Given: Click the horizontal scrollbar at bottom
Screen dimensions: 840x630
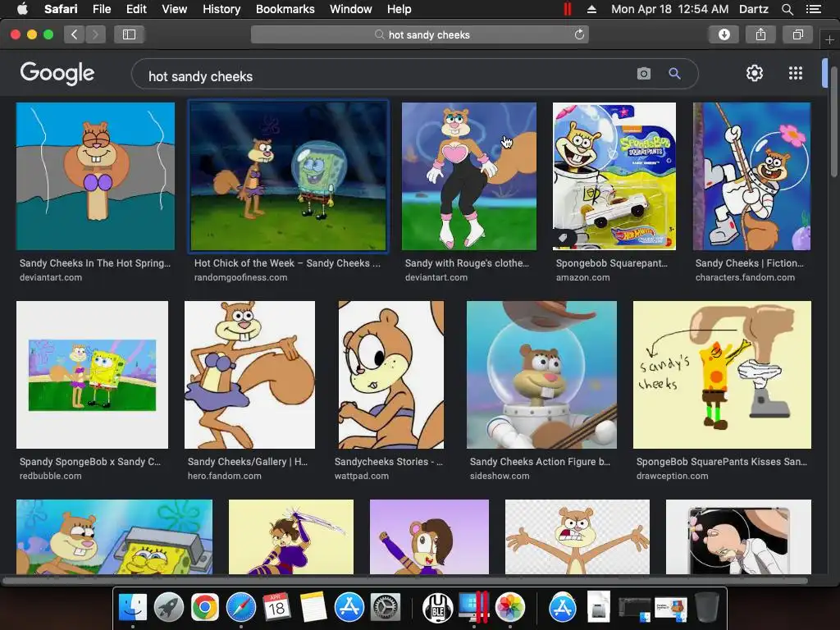Looking at the screenshot, I should 405,581.
